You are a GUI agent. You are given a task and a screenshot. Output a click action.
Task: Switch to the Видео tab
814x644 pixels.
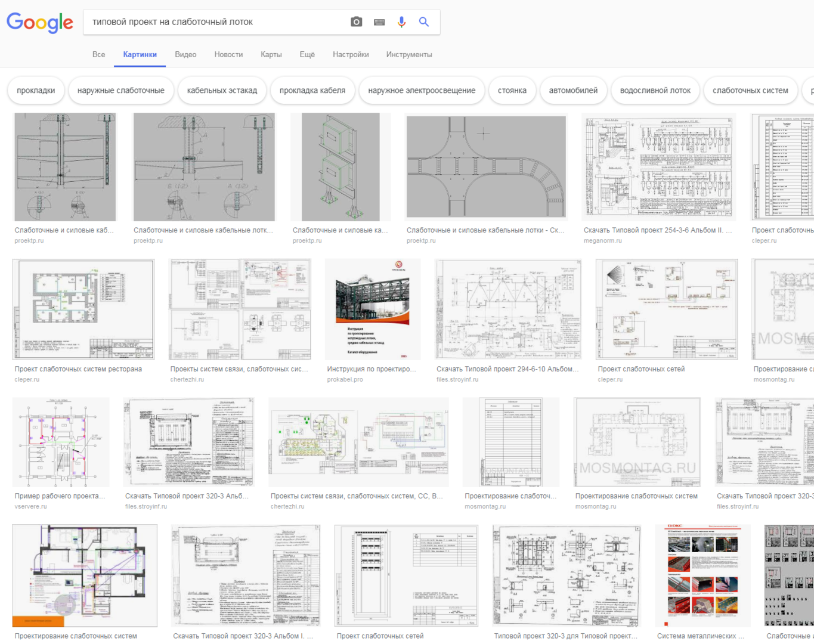coord(185,54)
